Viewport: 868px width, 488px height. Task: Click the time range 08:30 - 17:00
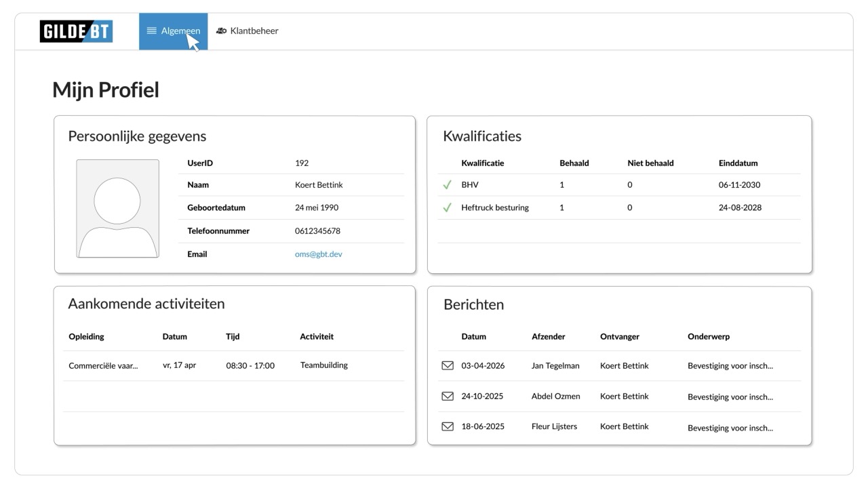[x=250, y=366]
